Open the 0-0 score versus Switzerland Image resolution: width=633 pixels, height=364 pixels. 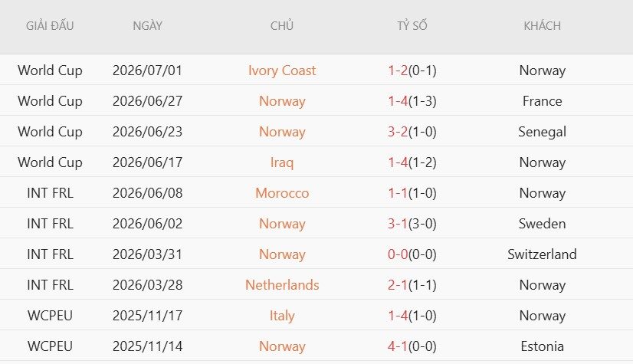coord(398,254)
